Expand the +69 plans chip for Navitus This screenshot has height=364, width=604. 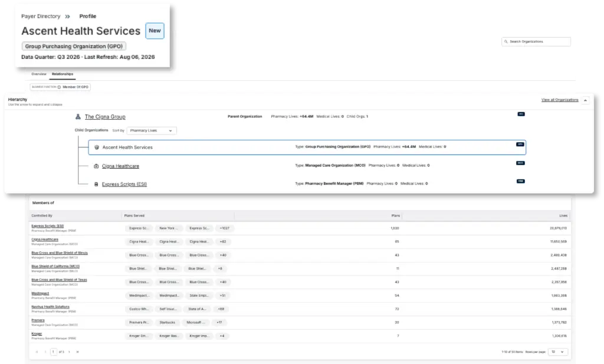coord(221,309)
